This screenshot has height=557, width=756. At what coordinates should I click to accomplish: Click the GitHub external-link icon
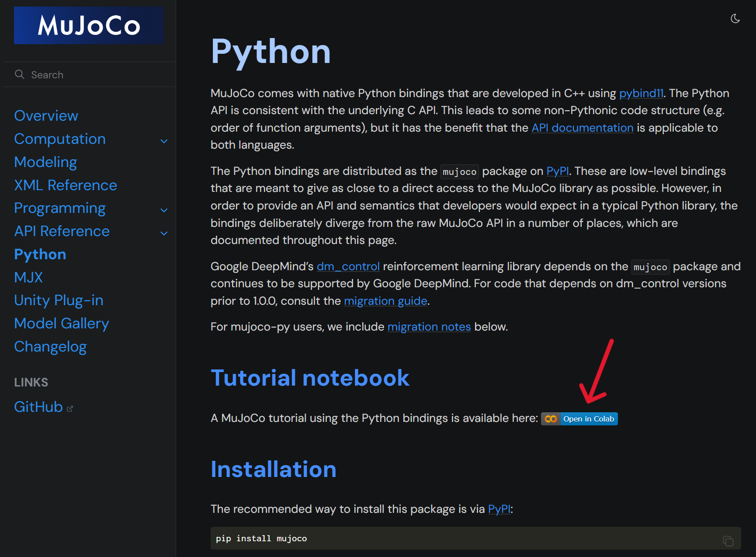coord(70,409)
